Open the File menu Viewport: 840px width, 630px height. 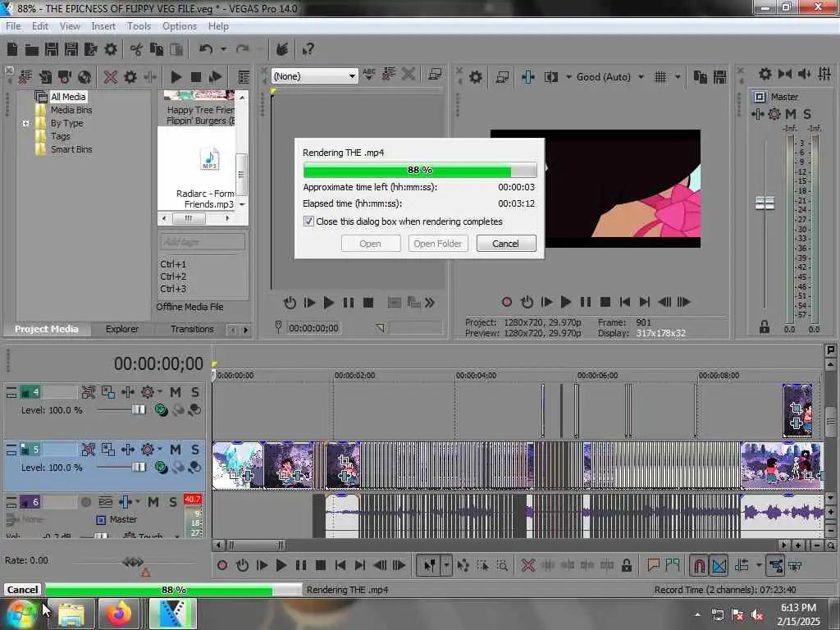tap(13, 26)
